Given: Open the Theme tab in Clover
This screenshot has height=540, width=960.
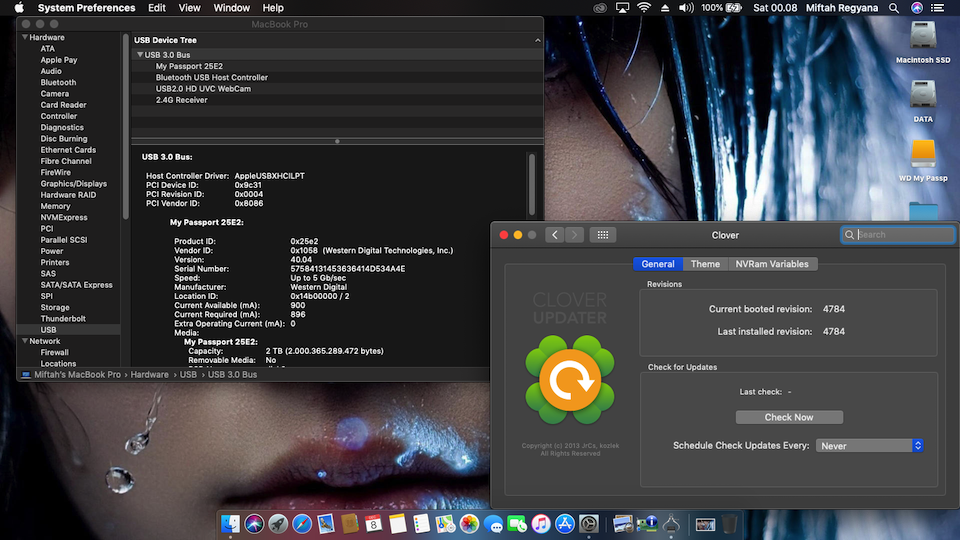Looking at the screenshot, I should click(x=705, y=264).
